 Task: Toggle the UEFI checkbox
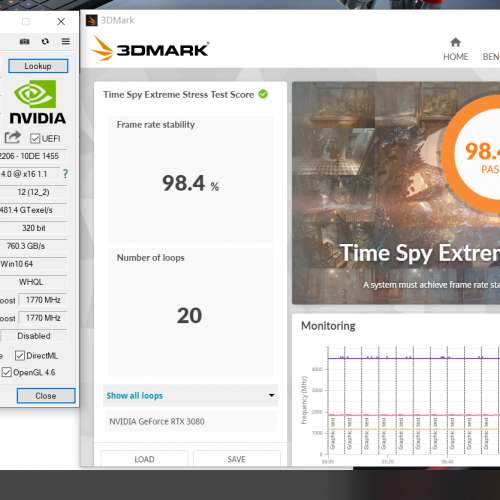click(x=35, y=138)
